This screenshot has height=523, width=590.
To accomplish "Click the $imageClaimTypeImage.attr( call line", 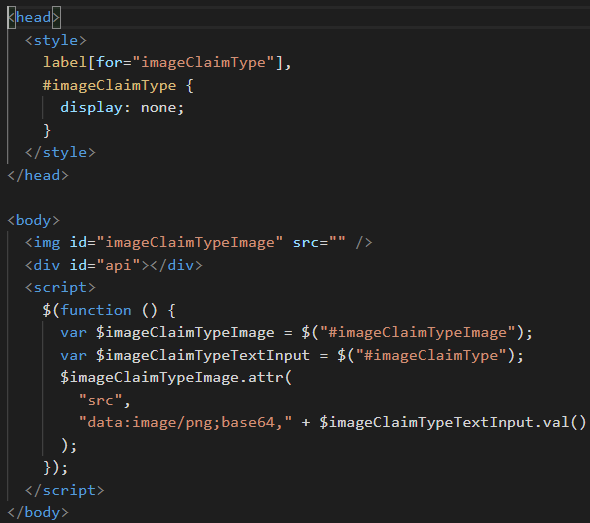I will pos(176,377).
